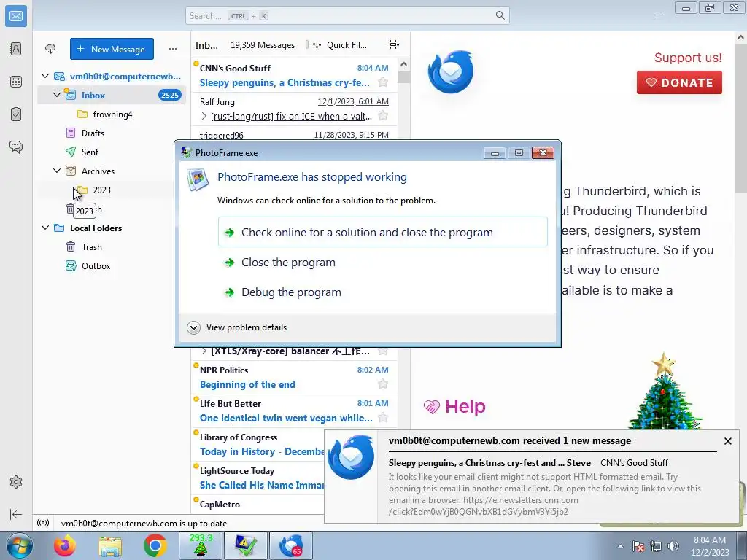Screen dimensions: 747x560
Task: Collapse the vm0b0t@computernewb account tree
Action: click(45, 76)
